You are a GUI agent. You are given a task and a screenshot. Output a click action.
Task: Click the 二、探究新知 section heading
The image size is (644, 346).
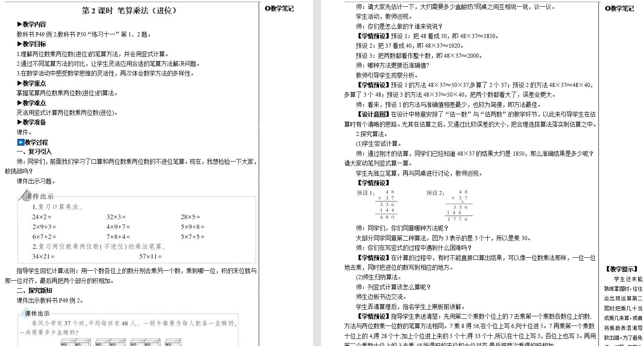[34, 290]
